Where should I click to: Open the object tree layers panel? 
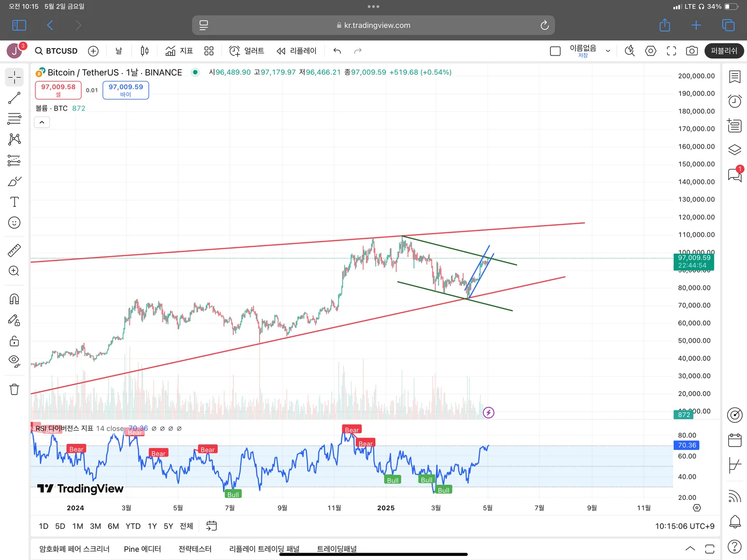coord(735,150)
